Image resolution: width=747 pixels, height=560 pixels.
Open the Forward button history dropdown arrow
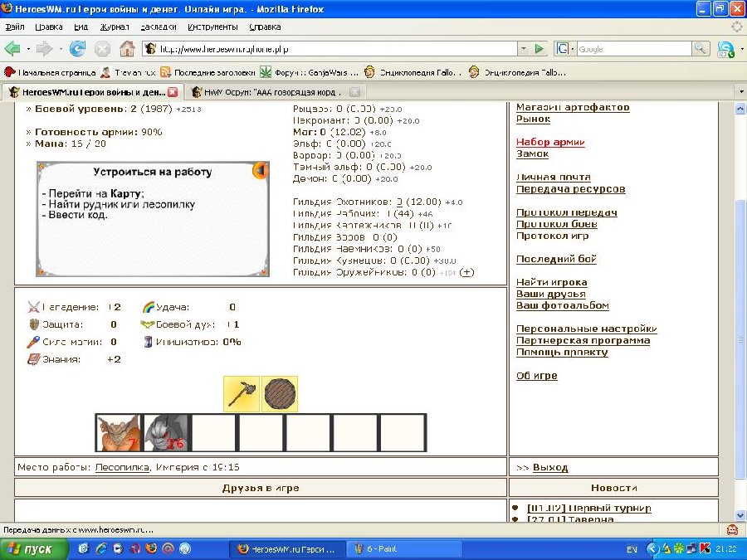click(61, 49)
